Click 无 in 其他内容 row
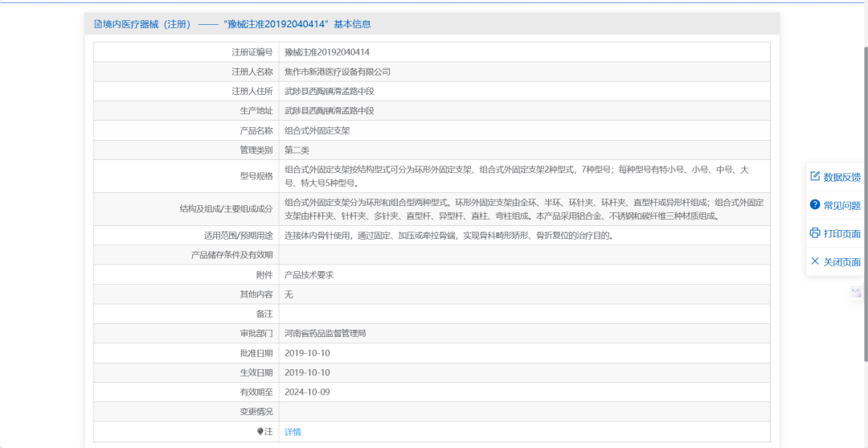 click(289, 294)
